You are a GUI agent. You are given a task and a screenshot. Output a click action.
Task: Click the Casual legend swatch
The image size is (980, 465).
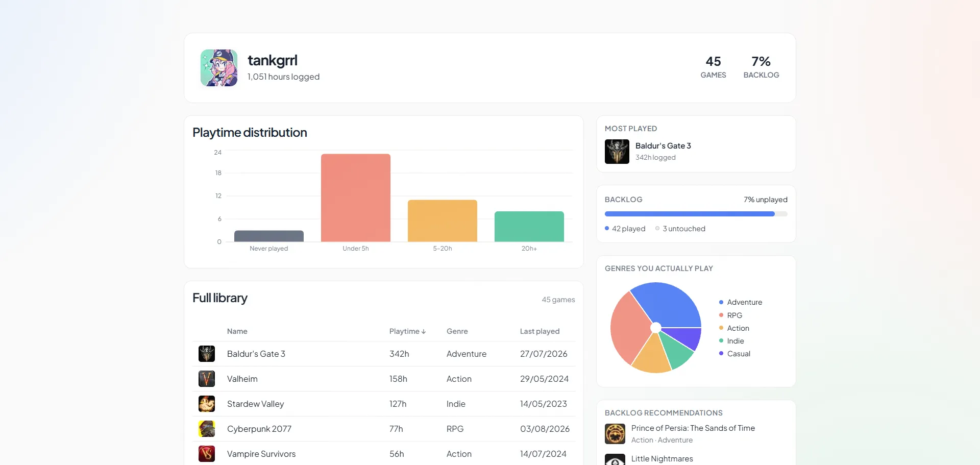point(721,354)
